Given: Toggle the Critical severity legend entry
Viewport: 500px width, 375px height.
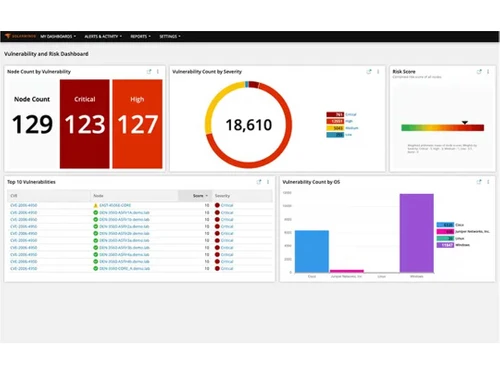Looking at the screenshot, I should [341, 114].
